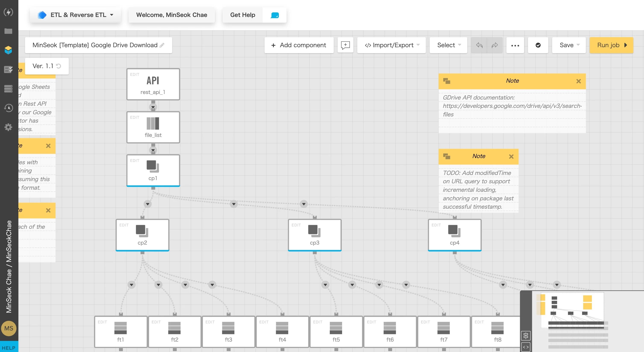This screenshot has height=352, width=644.
Task: Select the cp2 clone component
Action: 142,235
